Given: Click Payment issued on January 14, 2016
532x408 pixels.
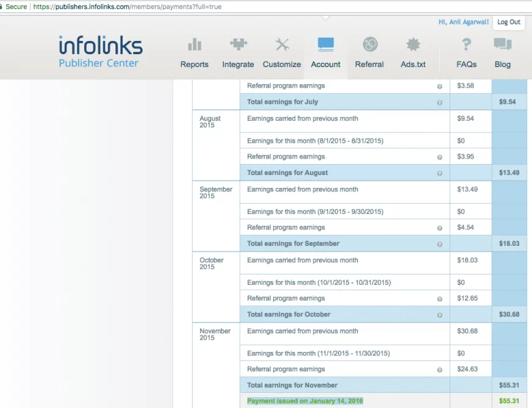Looking at the screenshot, I should [x=305, y=401].
